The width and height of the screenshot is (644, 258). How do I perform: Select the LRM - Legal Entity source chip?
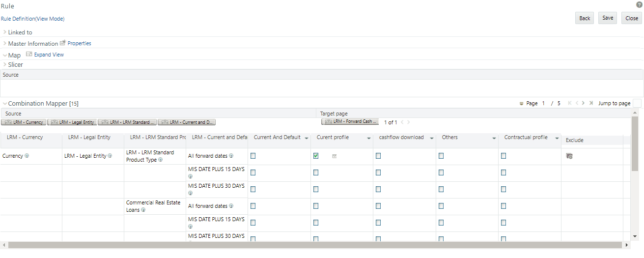(72, 122)
